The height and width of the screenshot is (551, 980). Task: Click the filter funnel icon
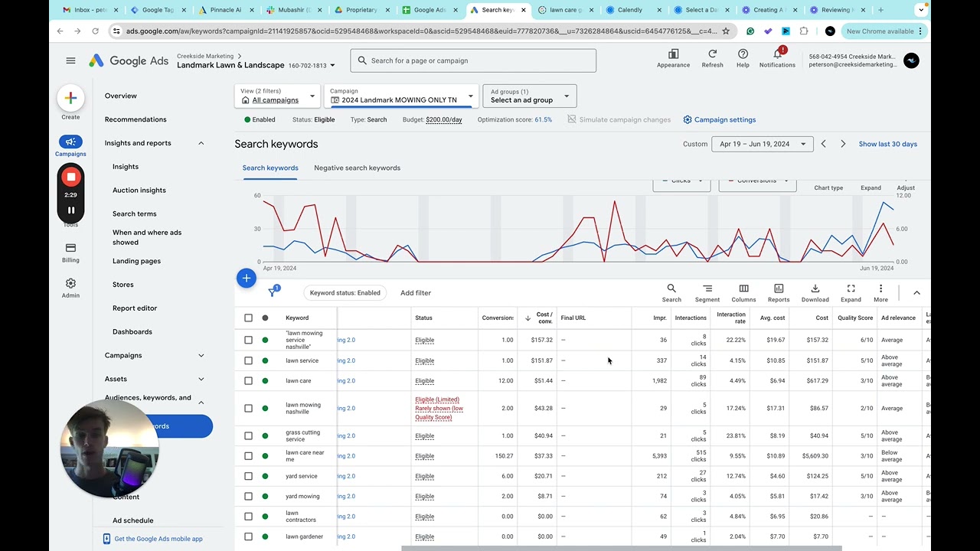pyautogui.click(x=273, y=292)
